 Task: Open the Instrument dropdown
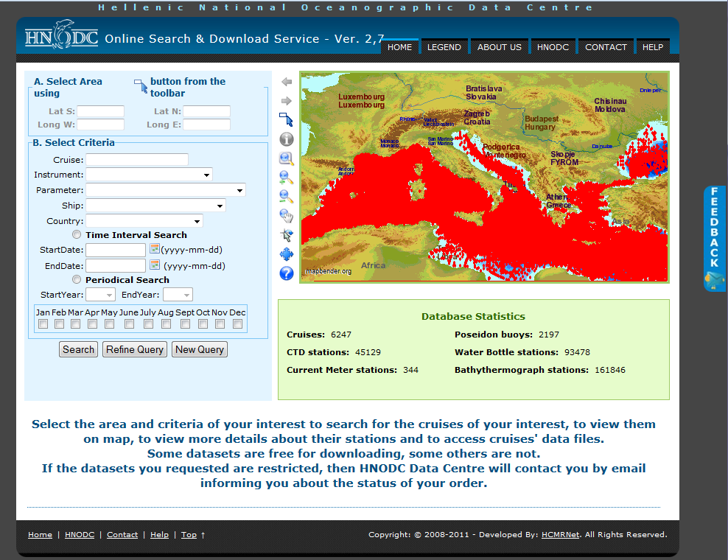pos(149,175)
